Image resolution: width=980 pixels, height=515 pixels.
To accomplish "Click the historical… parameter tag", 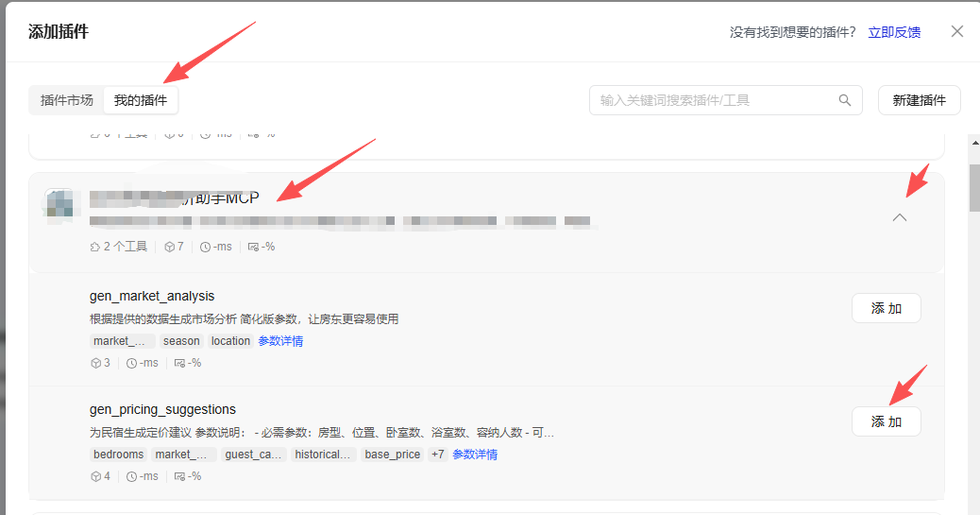I will click(x=323, y=455).
